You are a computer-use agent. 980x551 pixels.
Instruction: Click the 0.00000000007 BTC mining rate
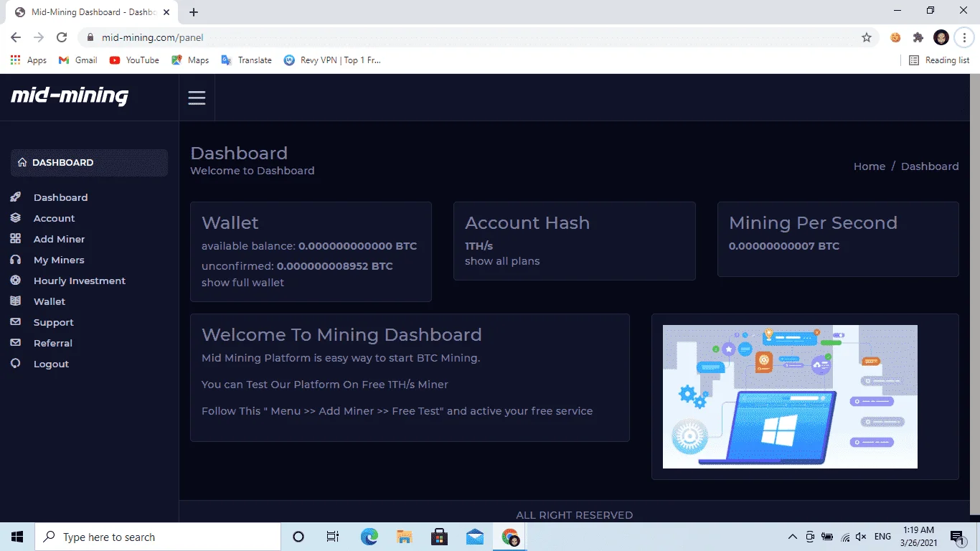784,246
